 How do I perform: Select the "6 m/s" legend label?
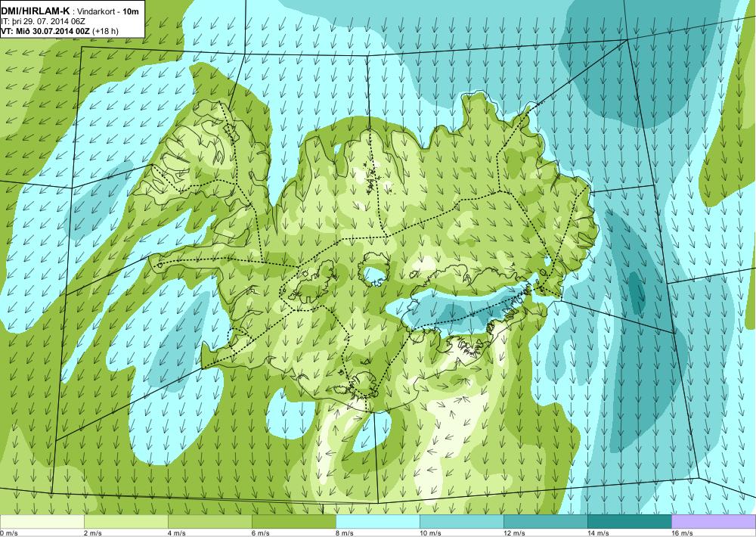(261, 533)
